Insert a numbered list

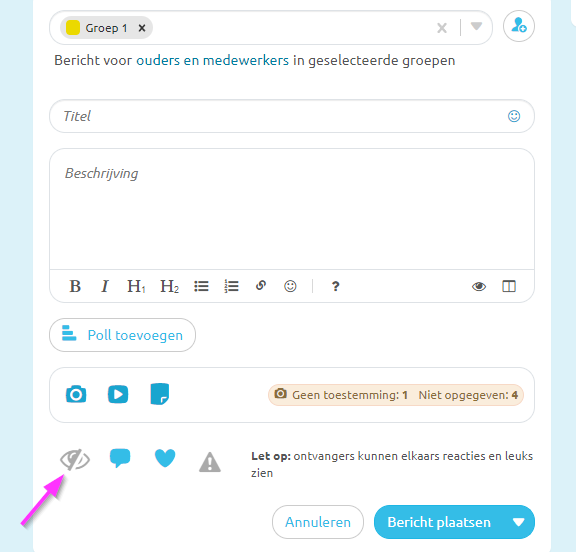point(231,286)
